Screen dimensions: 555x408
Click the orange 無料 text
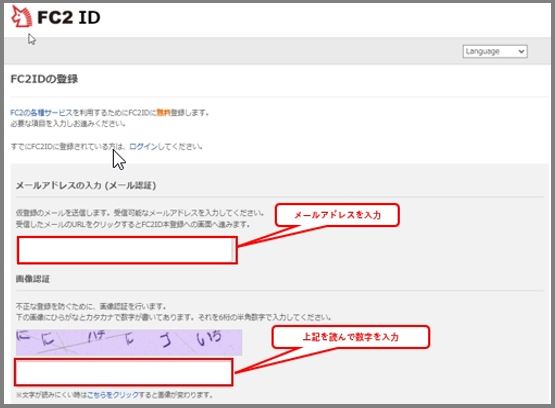[163, 113]
